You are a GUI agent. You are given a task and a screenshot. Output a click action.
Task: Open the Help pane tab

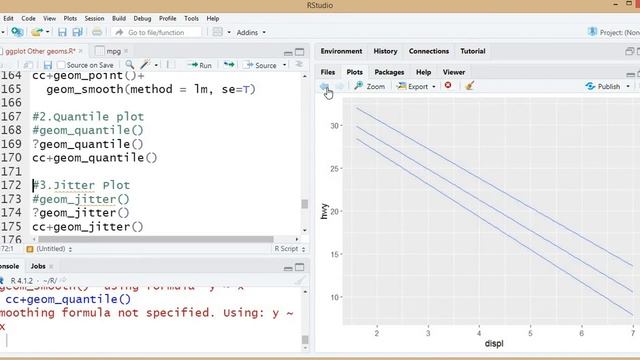click(x=423, y=72)
